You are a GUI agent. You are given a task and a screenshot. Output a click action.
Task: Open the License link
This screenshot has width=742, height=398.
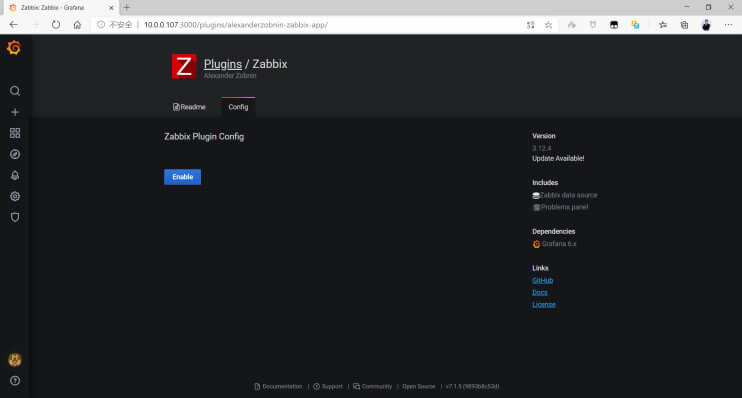tap(544, 304)
